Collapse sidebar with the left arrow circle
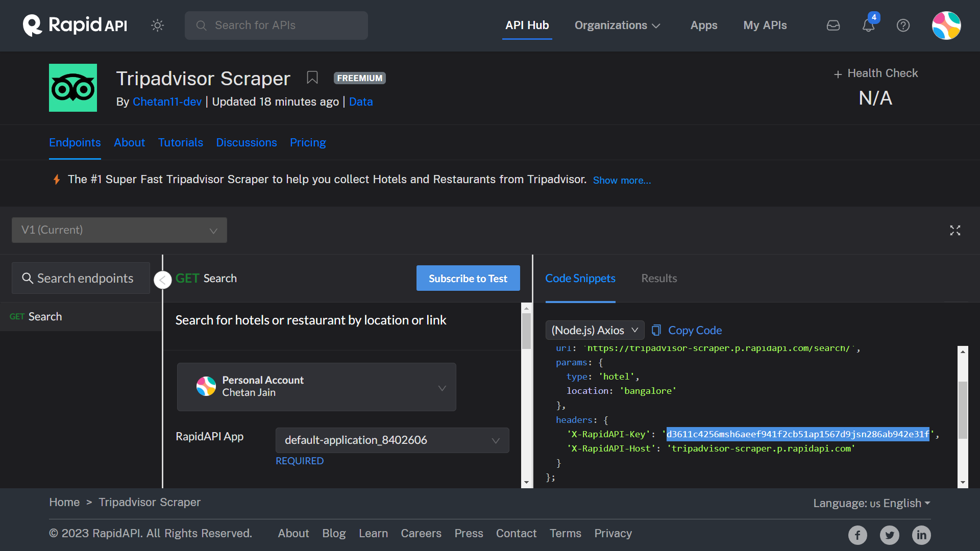The width and height of the screenshot is (980, 551). tap(162, 280)
